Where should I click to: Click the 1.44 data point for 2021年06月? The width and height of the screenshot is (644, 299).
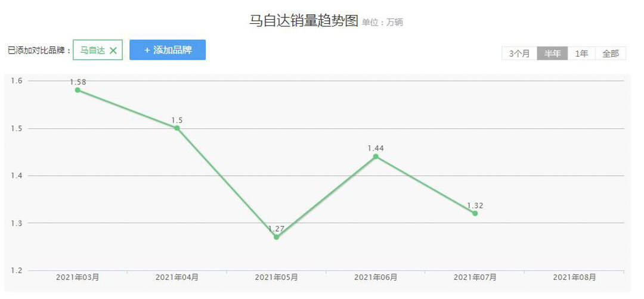tap(376, 156)
